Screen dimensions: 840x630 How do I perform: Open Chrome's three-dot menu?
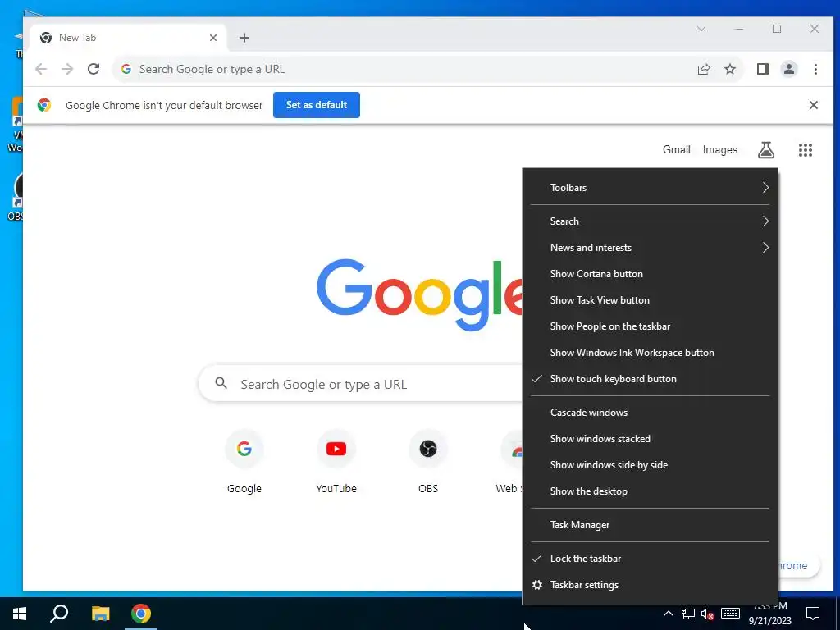coord(815,69)
